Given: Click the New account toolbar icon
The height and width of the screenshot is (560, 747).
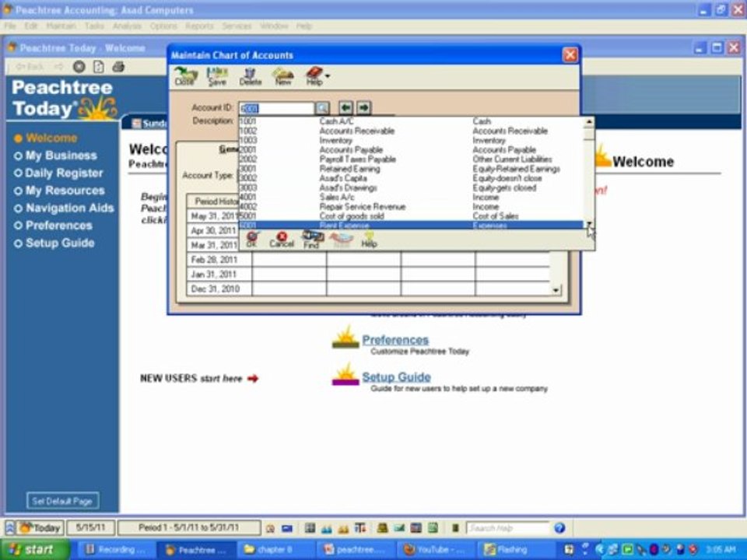Looking at the screenshot, I should (x=282, y=76).
